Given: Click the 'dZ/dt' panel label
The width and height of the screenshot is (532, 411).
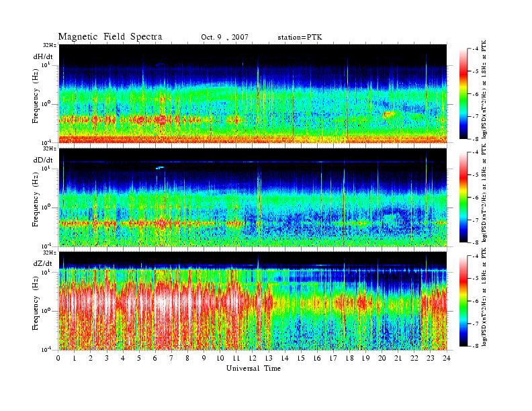Looking at the screenshot, I should [43, 263].
